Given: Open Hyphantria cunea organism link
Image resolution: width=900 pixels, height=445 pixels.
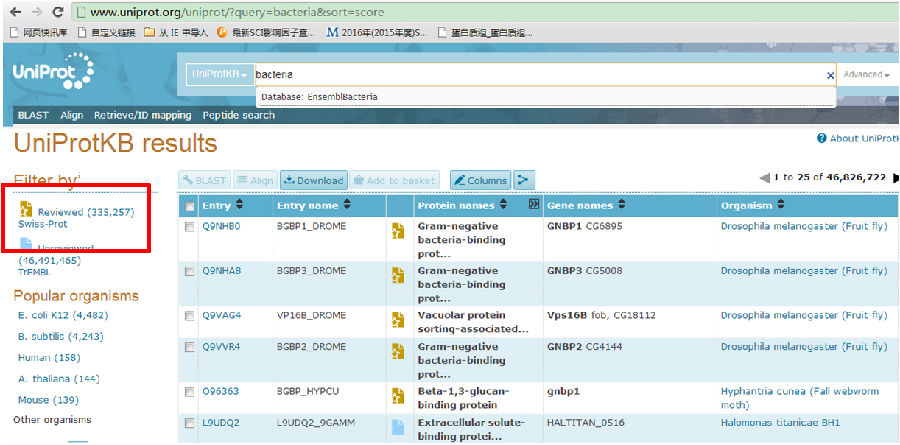Looking at the screenshot, I should (800, 398).
